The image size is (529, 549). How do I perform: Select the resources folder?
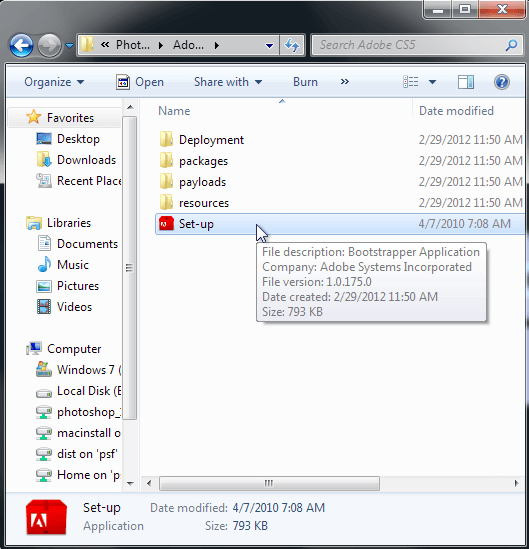pyautogui.click(x=204, y=203)
